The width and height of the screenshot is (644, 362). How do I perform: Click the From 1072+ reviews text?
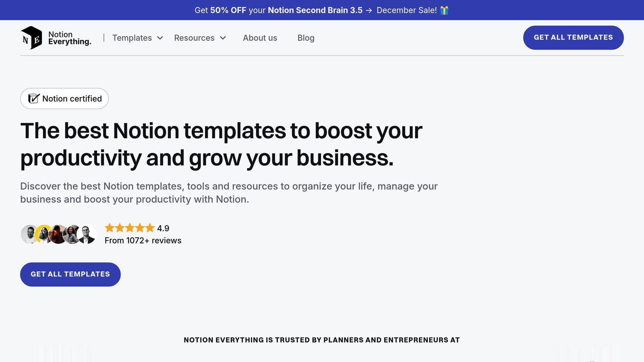pos(143,240)
